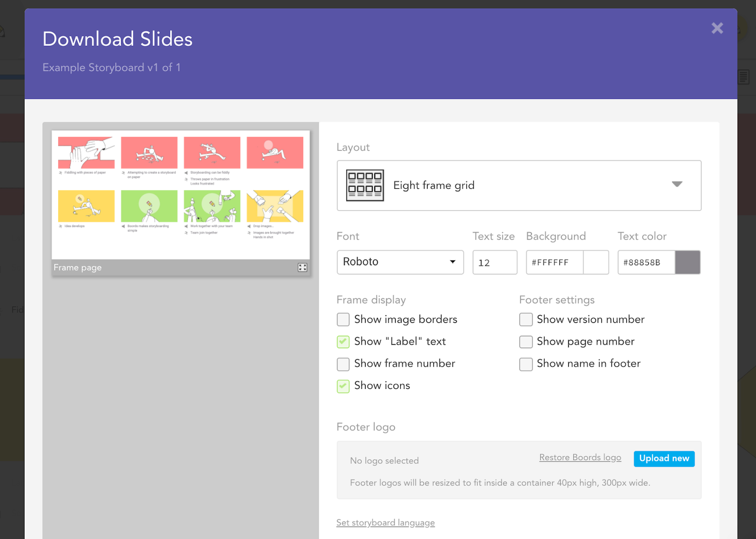Pick the white Background color swatch

(x=596, y=263)
